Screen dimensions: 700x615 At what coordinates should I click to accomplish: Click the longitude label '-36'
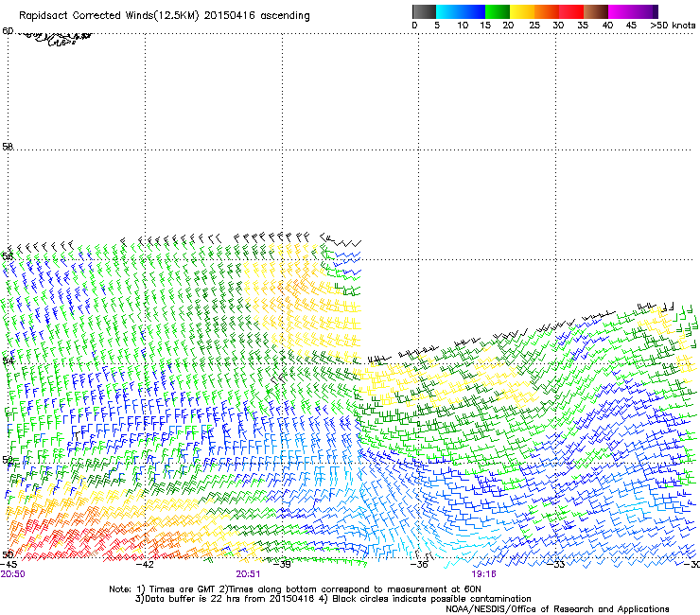419,564
